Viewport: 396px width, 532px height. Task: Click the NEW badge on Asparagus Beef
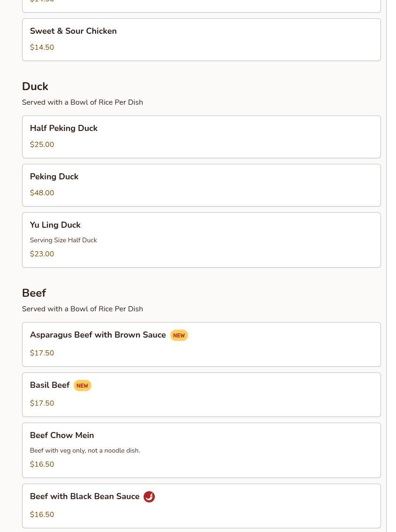[x=179, y=335]
